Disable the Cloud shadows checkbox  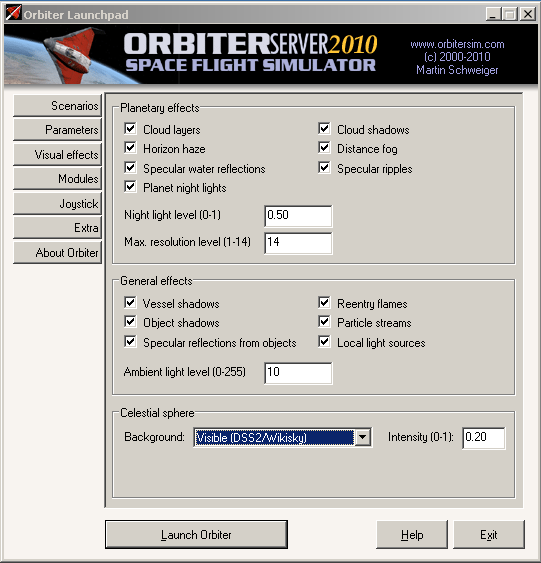(x=324, y=129)
